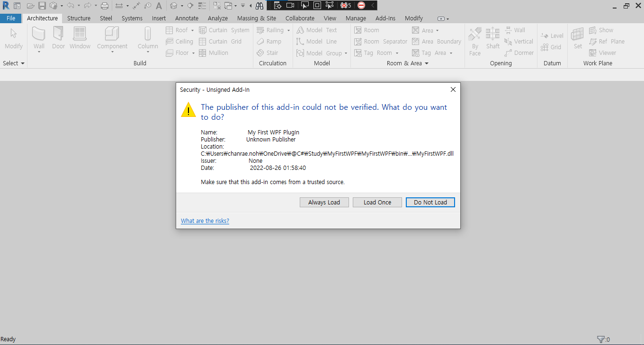Screen dimensions: 644x345
Task: Click the Wall opening tool
Action: (x=515, y=30)
